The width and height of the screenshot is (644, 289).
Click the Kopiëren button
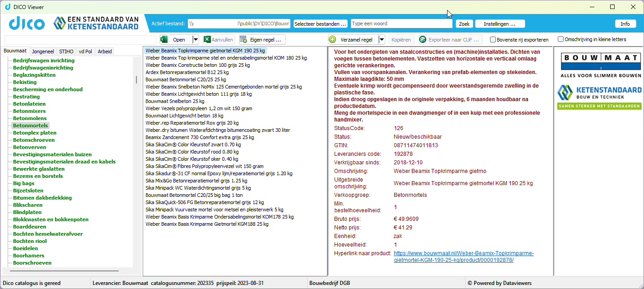[401, 40]
